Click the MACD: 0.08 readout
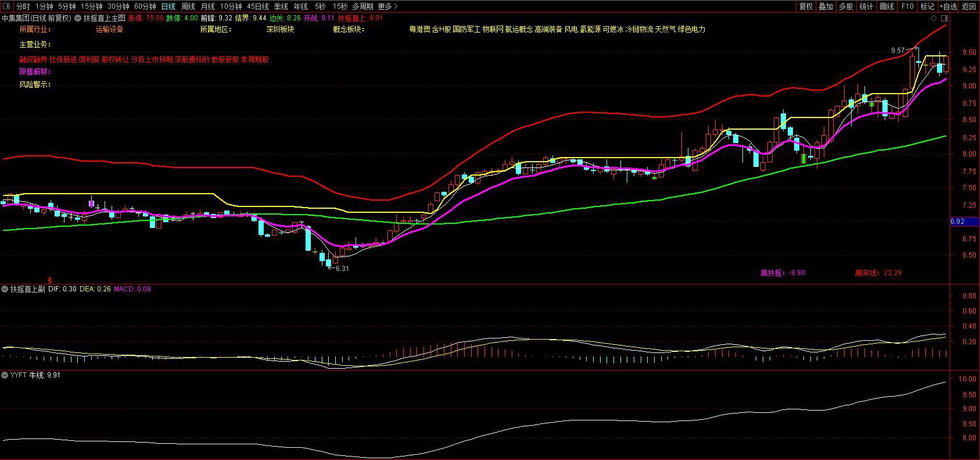Viewport: 980px width, 460px height. point(132,288)
